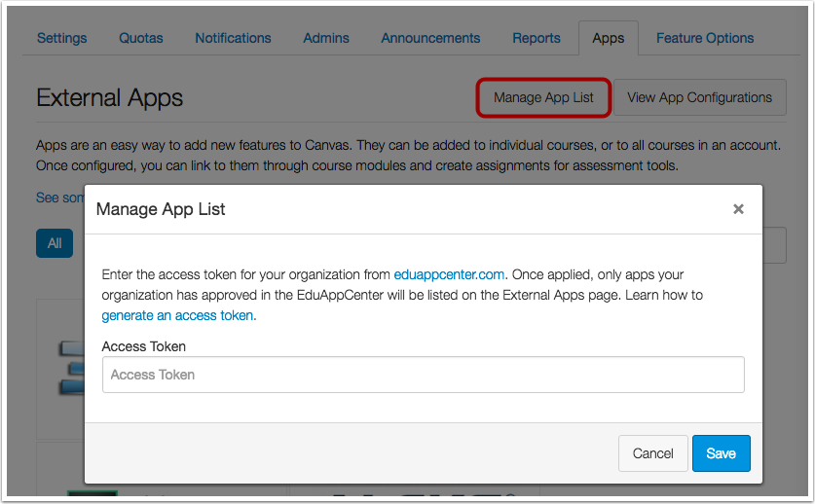Switch to the Quotas tab
The height and width of the screenshot is (504, 815).
[x=141, y=38]
